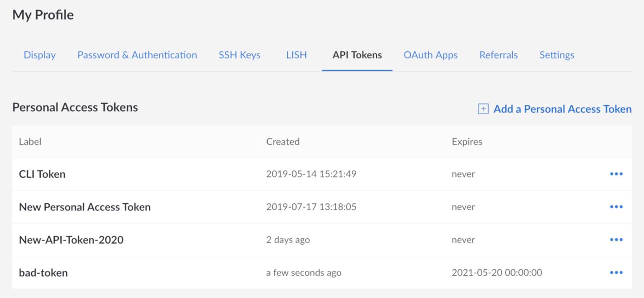Switch to the SSH Keys tab
Screen dimensions: 644x298
pyautogui.click(x=239, y=55)
